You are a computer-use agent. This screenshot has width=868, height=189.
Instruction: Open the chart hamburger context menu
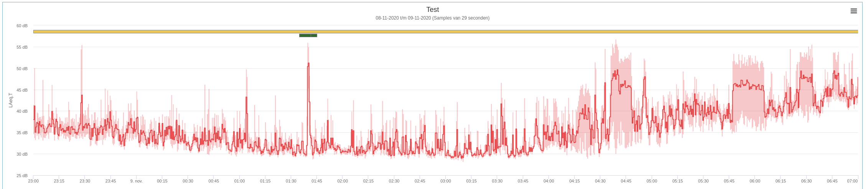point(853,11)
